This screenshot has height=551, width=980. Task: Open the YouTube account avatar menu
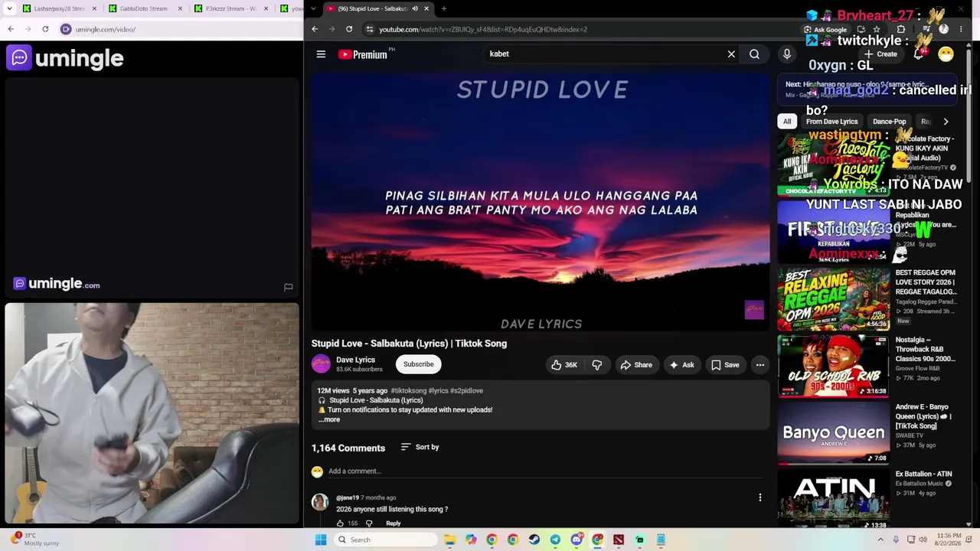[946, 54]
